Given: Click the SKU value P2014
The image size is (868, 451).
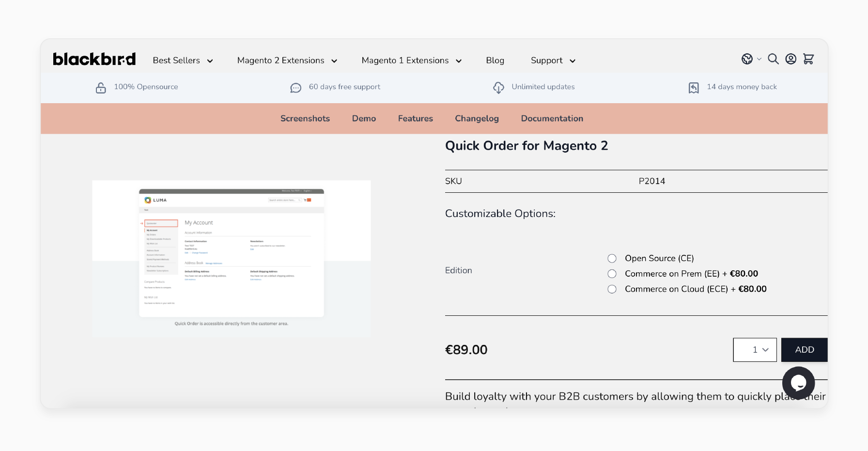Looking at the screenshot, I should (x=651, y=181).
